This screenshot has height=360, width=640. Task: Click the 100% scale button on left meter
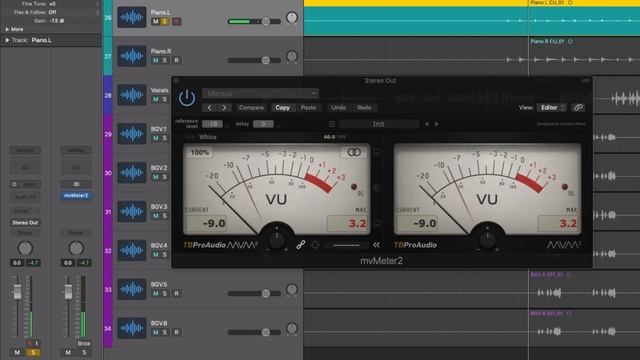(200, 152)
